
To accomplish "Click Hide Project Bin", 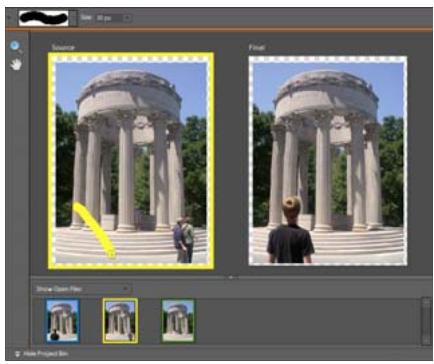I will pos(41,354).
